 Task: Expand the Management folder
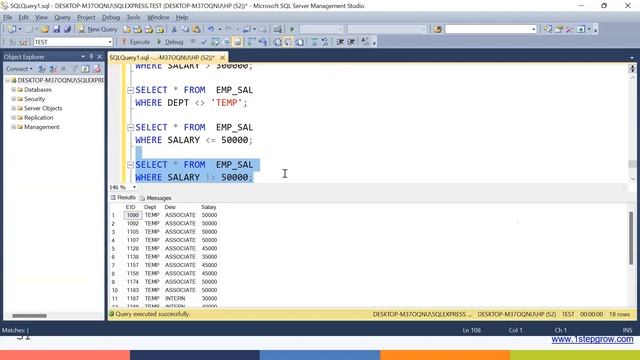13,127
